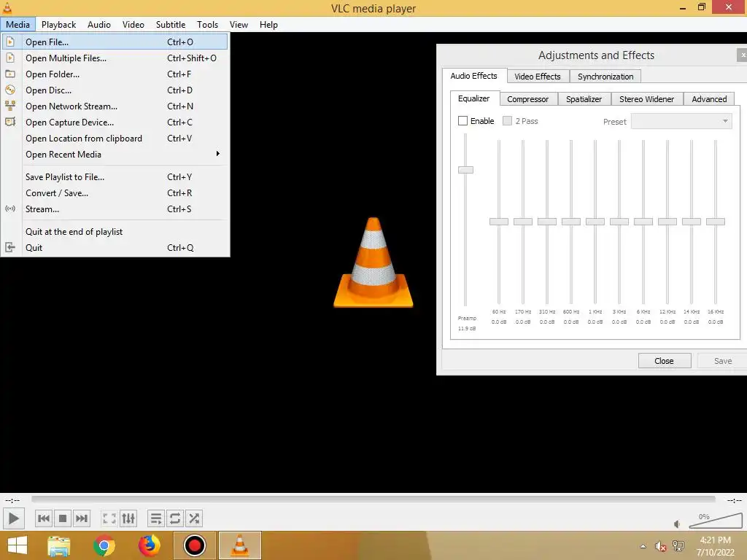
Task: Skip to next media track
Action: (82, 518)
